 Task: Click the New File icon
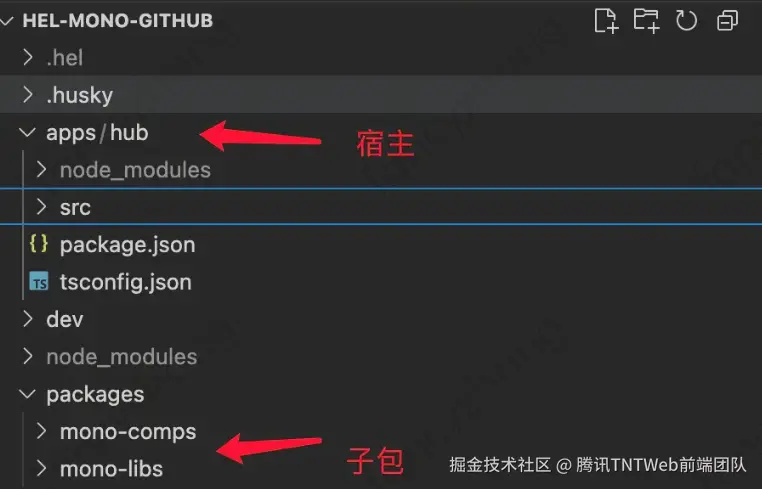[606, 21]
